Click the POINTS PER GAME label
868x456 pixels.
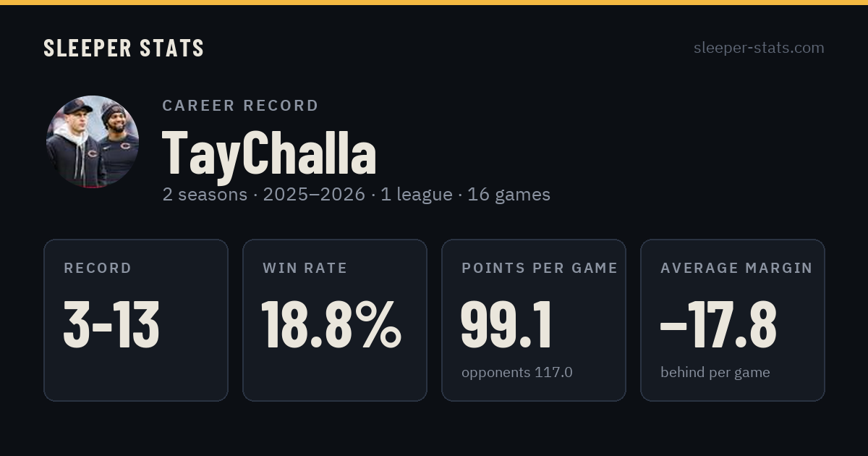(540, 269)
